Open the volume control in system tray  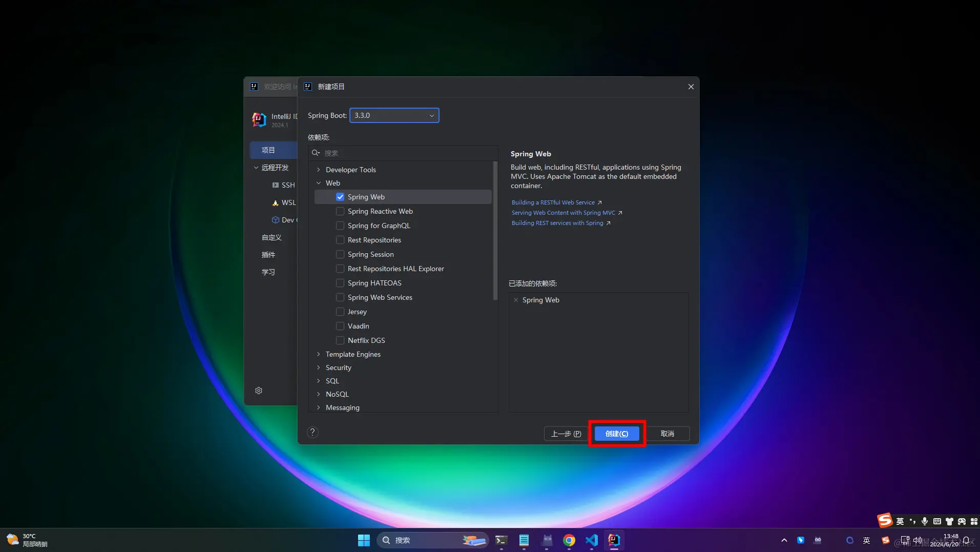(x=917, y=540)
